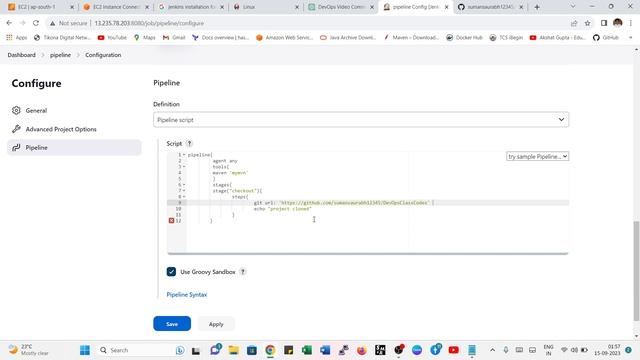
Task: Open the Windows Start menu
Action: [x=85, y=350]
